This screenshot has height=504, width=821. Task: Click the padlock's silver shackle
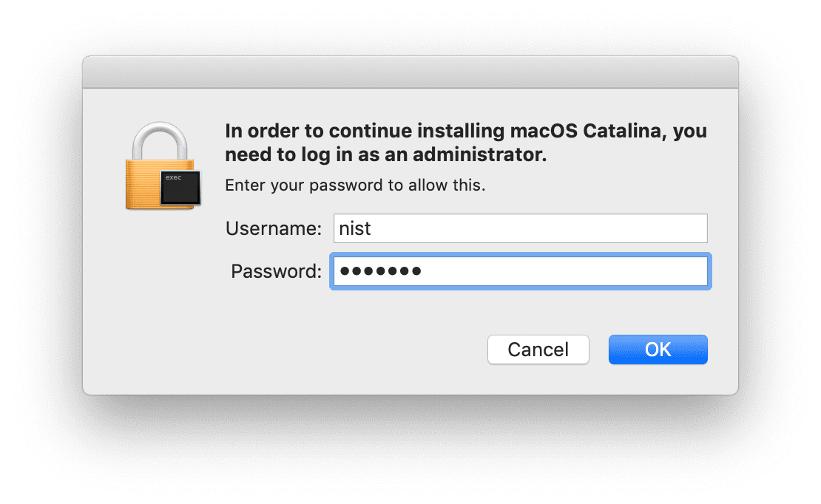161,139
